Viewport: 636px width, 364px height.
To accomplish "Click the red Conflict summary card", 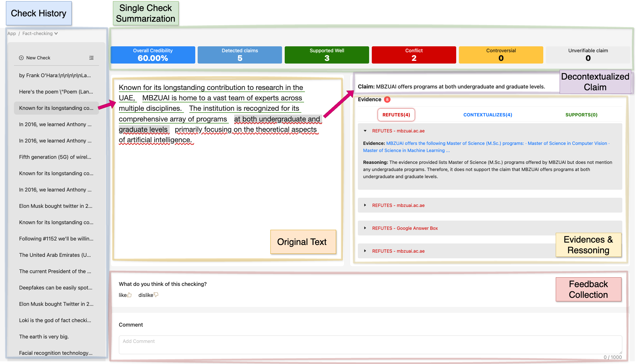I will [414, 55].
